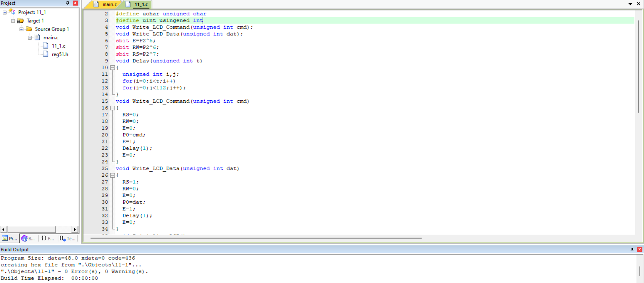Click 'void Delay(unsigned int t)' on line 9
This screenshot has width=644, height=283.
click(x=159, y=61)
